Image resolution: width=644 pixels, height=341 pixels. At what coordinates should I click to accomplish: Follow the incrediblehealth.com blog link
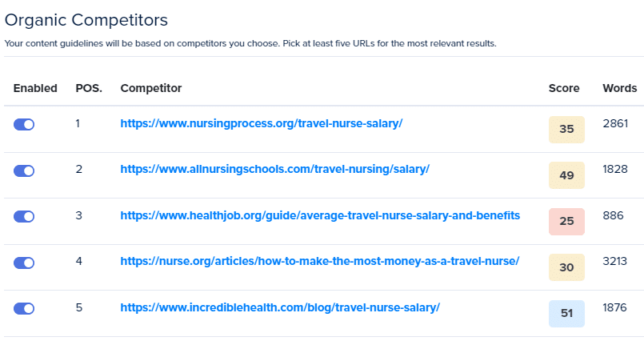280,307
